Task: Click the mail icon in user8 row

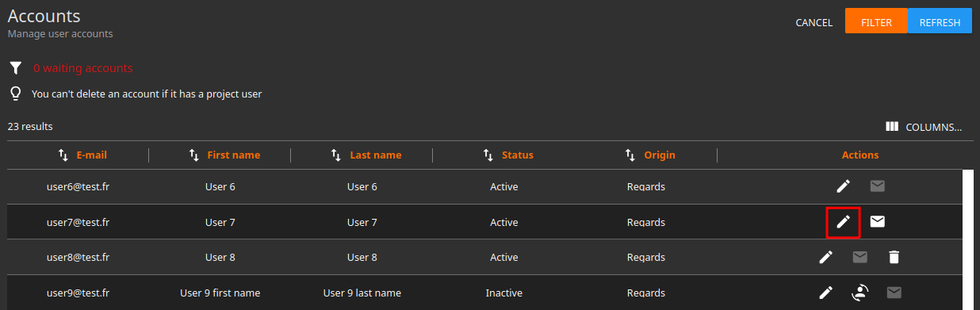Action: coord(859,257)
